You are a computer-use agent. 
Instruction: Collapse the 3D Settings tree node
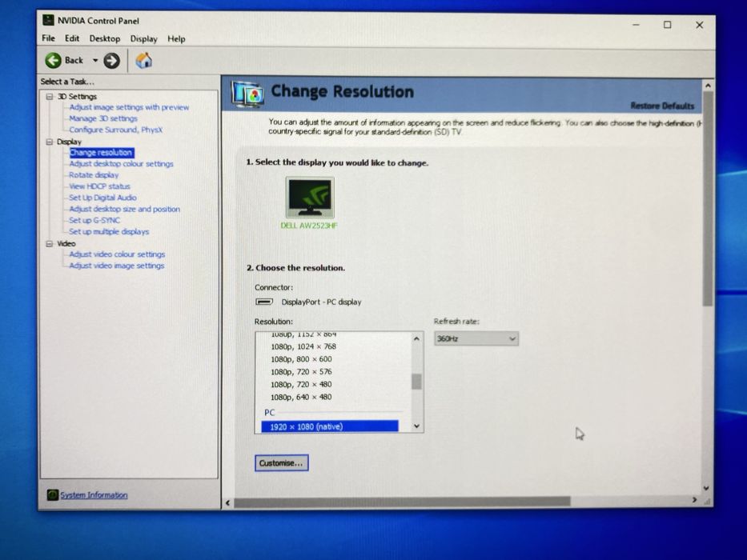tap(49, 97)
